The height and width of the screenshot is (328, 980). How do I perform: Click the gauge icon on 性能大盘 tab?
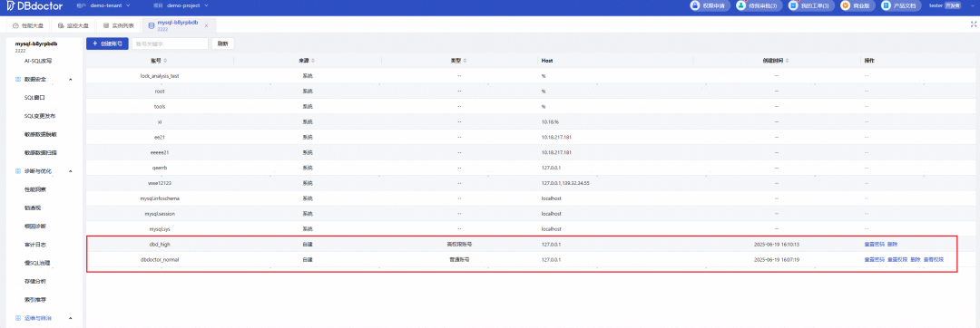tap(15, 25)
